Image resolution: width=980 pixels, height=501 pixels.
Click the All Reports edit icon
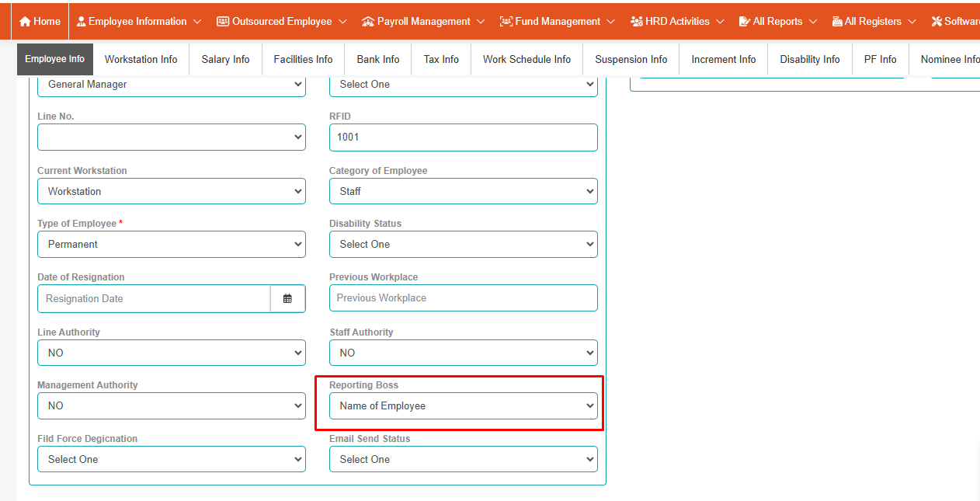tap(745, 22)
